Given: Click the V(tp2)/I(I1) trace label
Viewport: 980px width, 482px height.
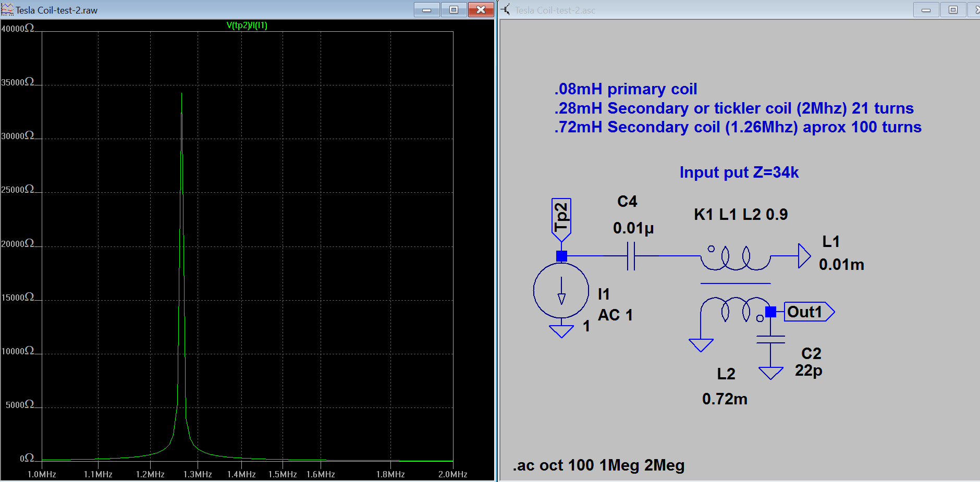Looking at the screenshot, I should tap(247, 25).
